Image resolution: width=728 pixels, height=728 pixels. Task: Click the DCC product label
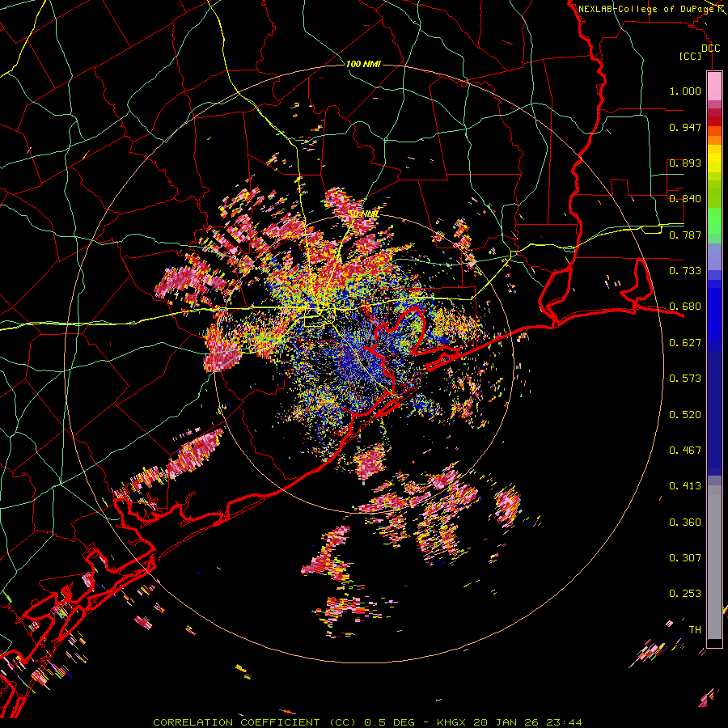click(x=710, y=49)
